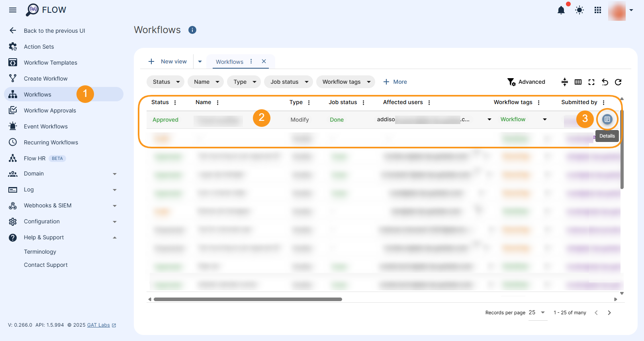
Task: Go to next page of records
Action: pyautogui.click(x=609, y=313)
